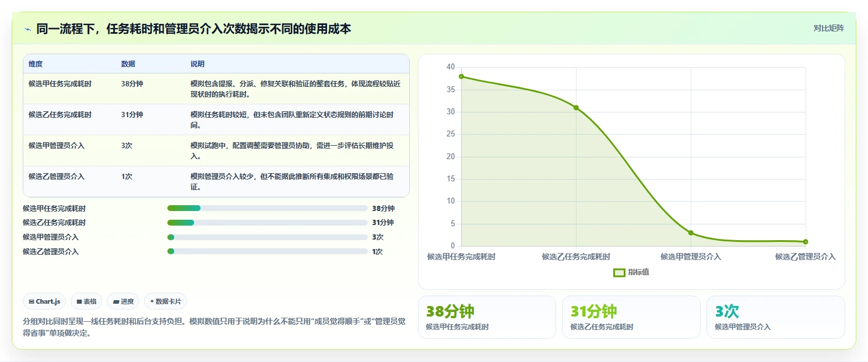The image size is (868, 362).
Task: Click the 对比矩阵 label
Action: [828, 28]
